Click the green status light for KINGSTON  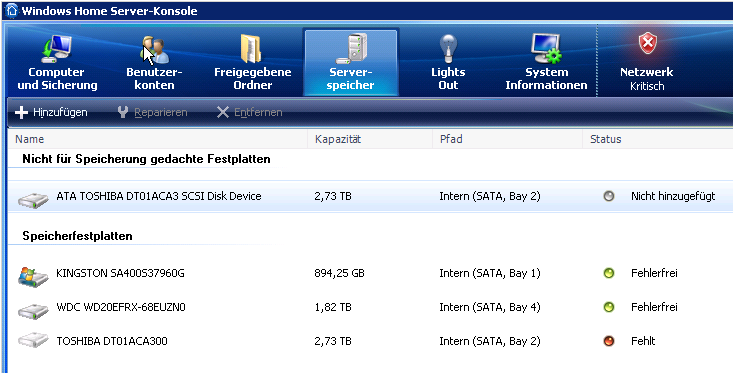click(609, 273)
